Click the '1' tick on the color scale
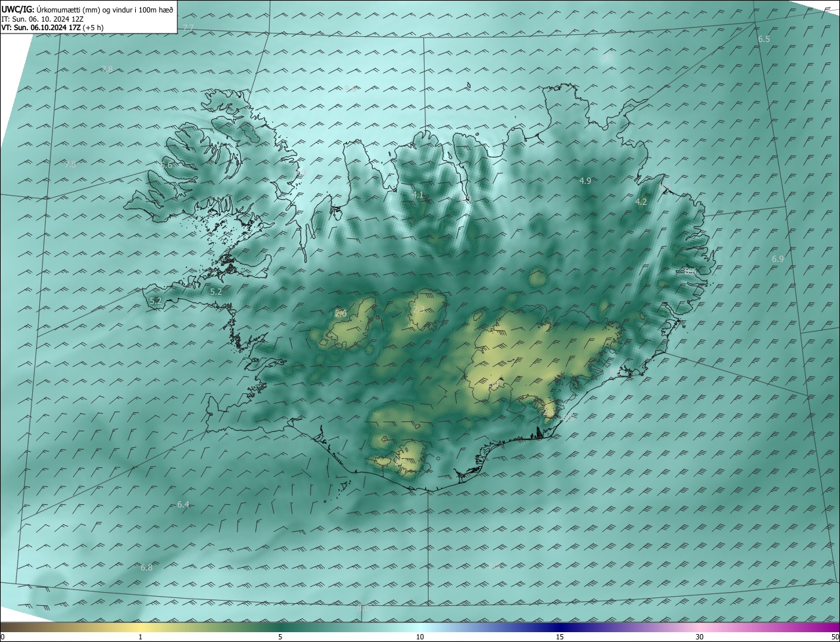 [x=140, y=637]
